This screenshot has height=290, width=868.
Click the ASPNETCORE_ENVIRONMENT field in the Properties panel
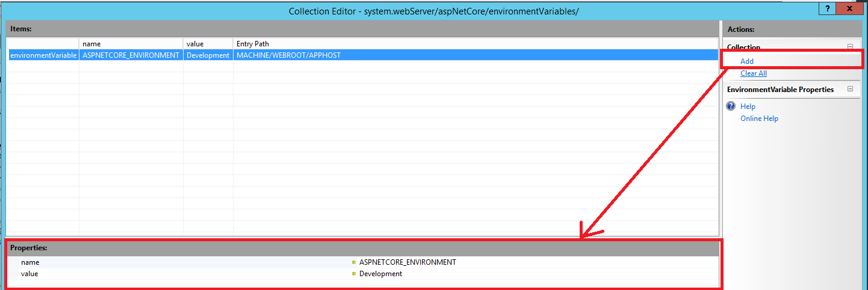536,262
